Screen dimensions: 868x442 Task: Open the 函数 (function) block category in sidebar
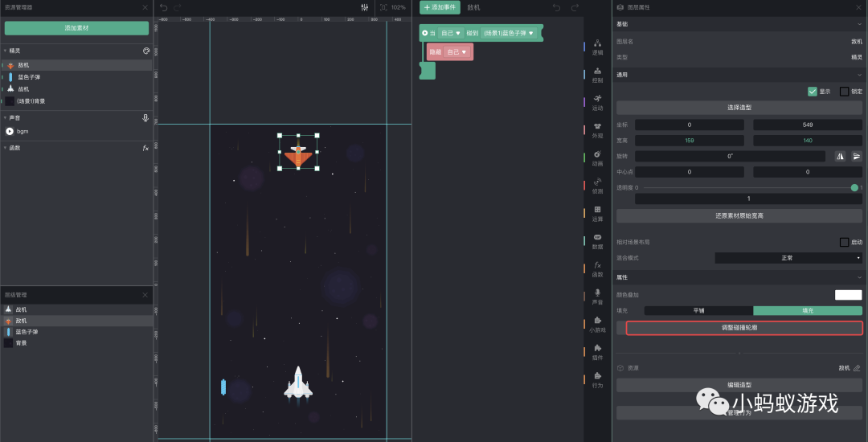(x=597, y=269)
